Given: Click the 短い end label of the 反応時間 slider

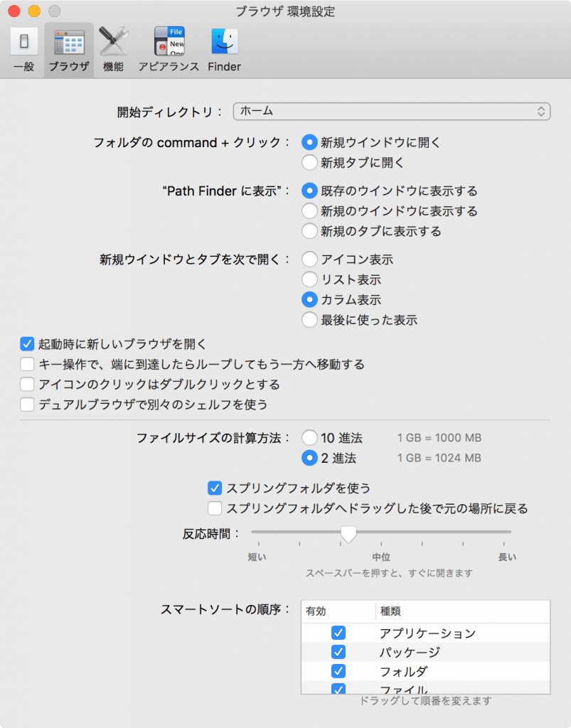Looking at the screenshot, I should [257, 557].
